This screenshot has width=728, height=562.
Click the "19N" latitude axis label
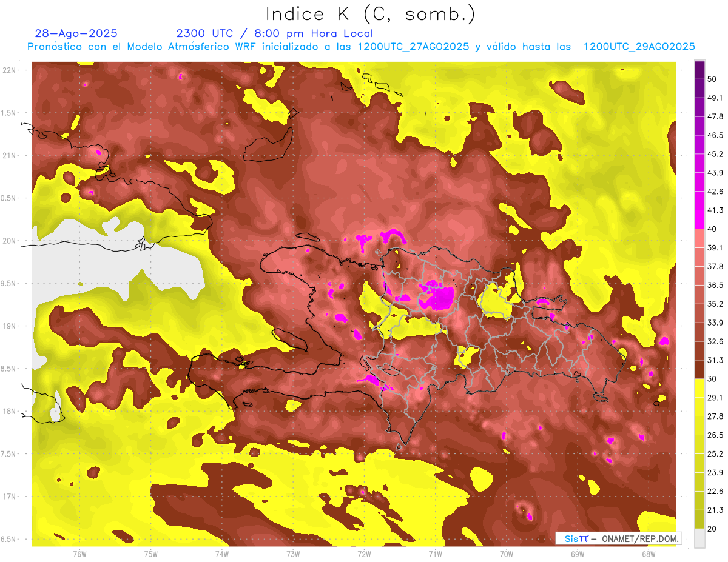(10, 326)
